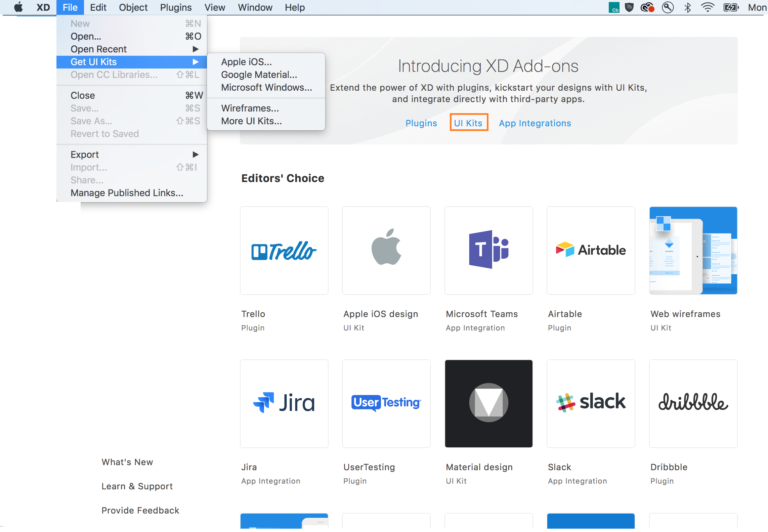Click the Apple iOS design title
Screen dimensions: 768x532
pyautogui.click(x=381, y=314)
